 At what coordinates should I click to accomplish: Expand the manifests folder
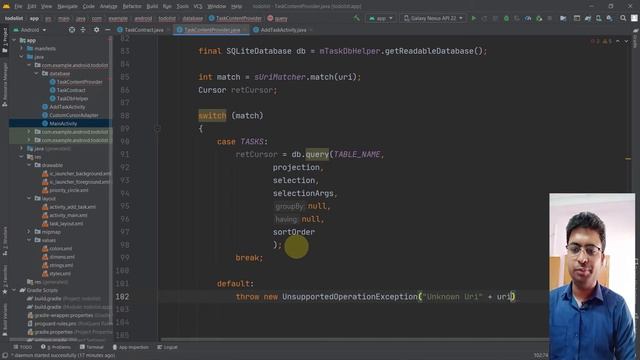(22, 49)
